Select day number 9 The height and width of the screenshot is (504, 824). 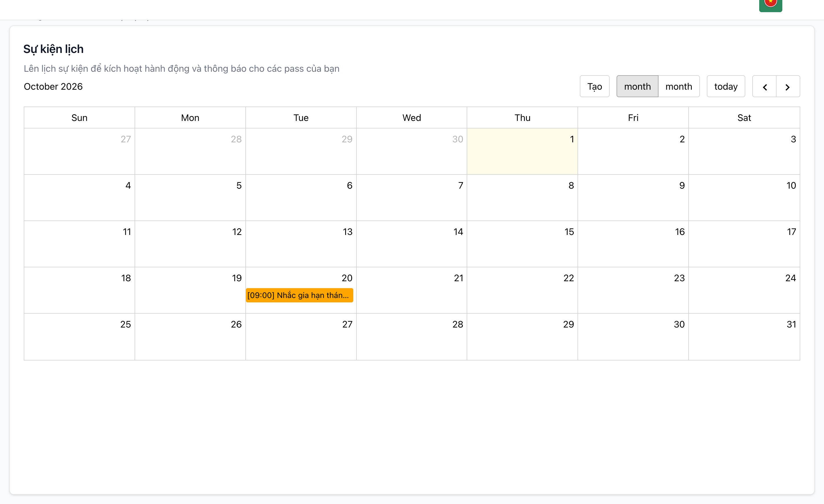click(682, 185)
